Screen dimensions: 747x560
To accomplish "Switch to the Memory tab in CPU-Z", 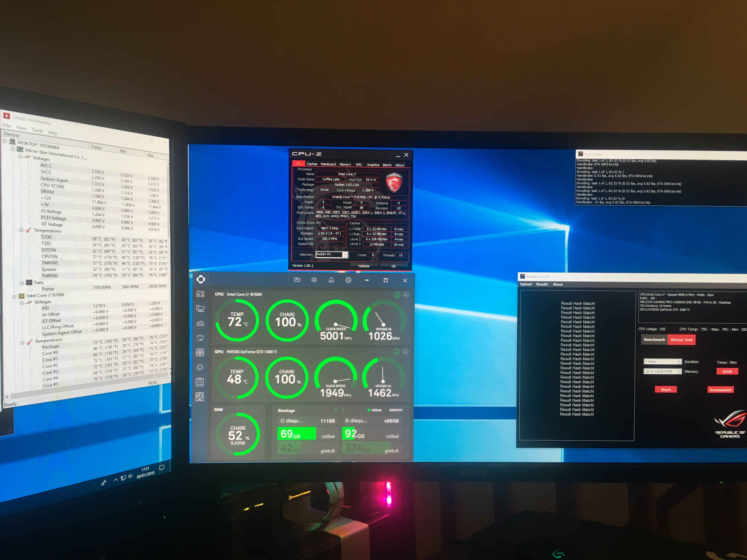I will pyautogui.click(x=345, y=164).
